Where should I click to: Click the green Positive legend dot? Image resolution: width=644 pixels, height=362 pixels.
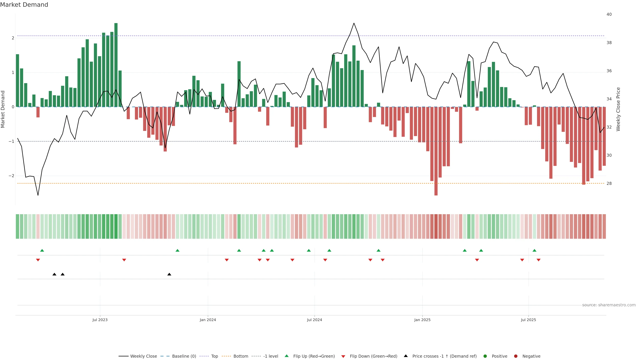click(x=485, y=356)
